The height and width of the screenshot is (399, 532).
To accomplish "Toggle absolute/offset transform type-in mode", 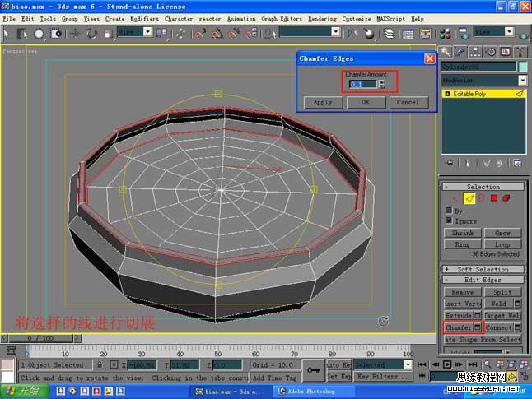I will coord(114,364).
